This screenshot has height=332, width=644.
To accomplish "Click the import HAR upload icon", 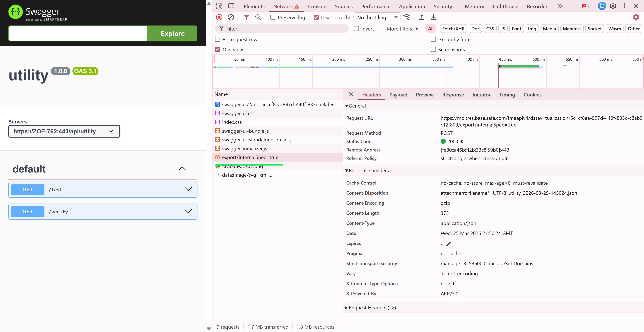I will click(x=422, y=17).
